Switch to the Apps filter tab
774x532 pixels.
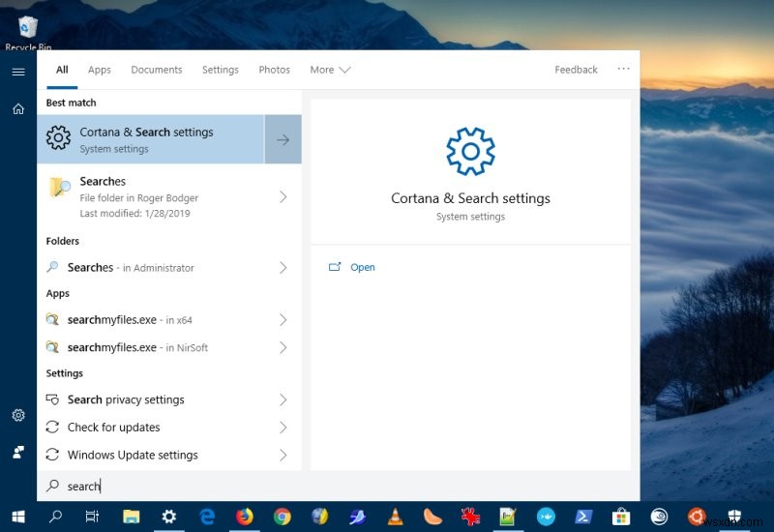point(100,70)
